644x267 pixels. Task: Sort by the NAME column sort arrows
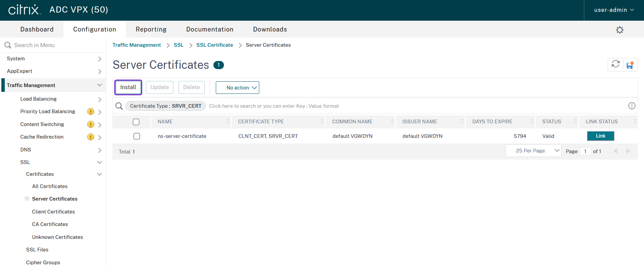click(x=228, y=121)
